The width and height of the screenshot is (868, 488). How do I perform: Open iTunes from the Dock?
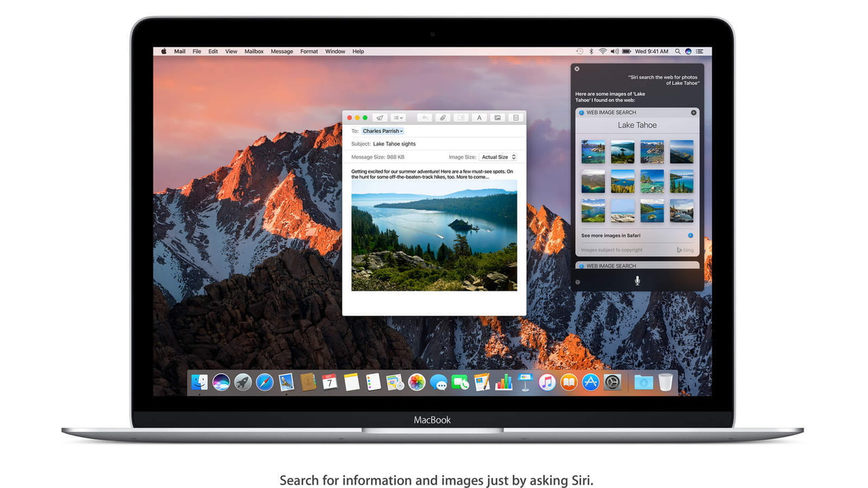pyautogui.click(x=547, y=382)
